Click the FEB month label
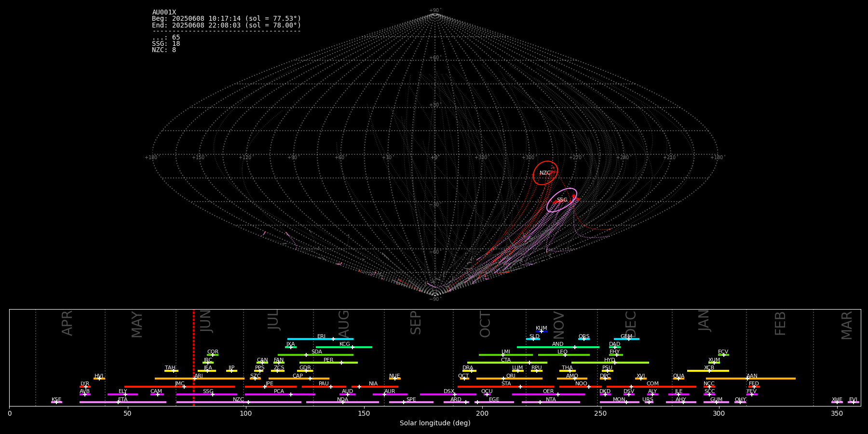868x434 pixels. click(780, 323)
